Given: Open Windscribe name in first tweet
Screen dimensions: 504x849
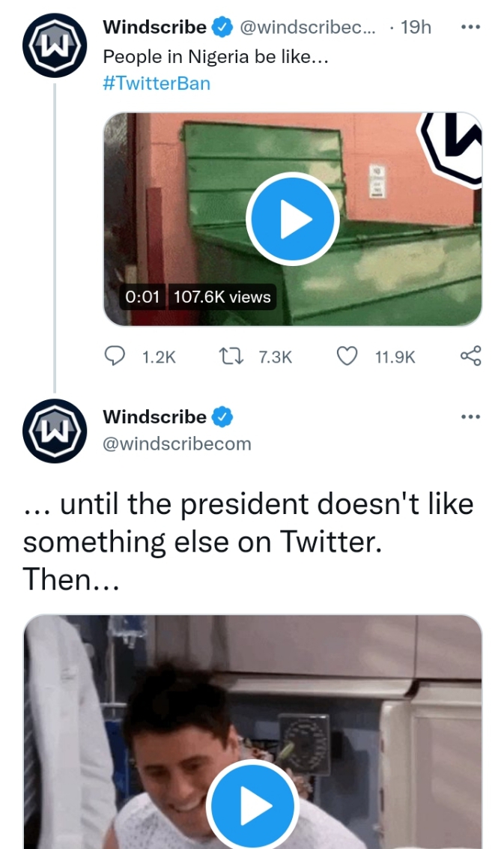Looking at the screenshot, I should [x=154, y=28].
